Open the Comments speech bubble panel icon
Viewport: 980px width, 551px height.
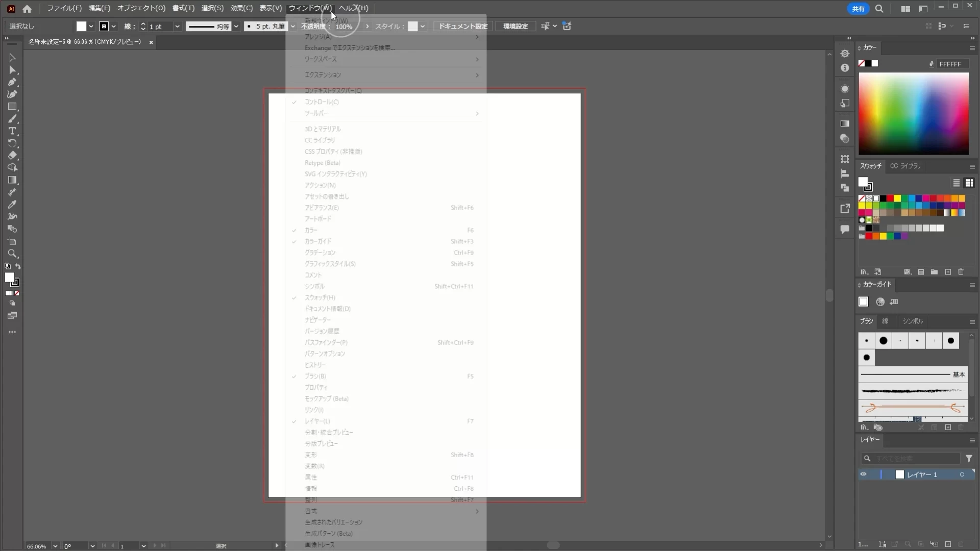coord(845,230)
